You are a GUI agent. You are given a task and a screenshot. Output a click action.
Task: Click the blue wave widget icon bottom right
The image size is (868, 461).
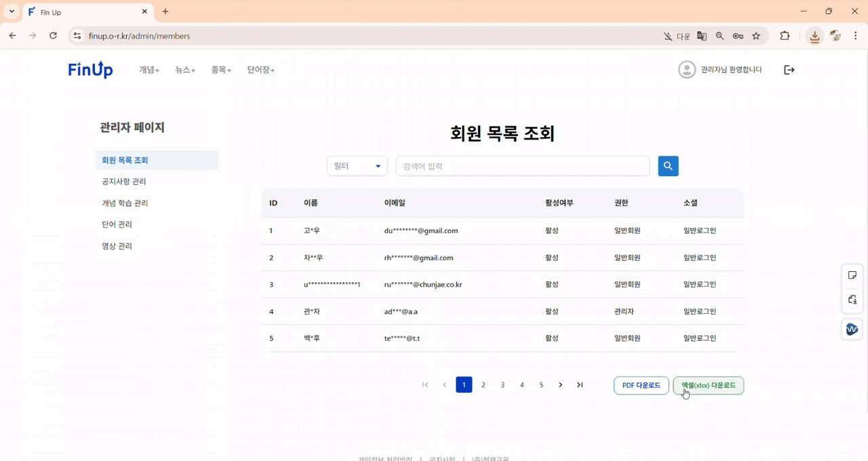(852, 329)
